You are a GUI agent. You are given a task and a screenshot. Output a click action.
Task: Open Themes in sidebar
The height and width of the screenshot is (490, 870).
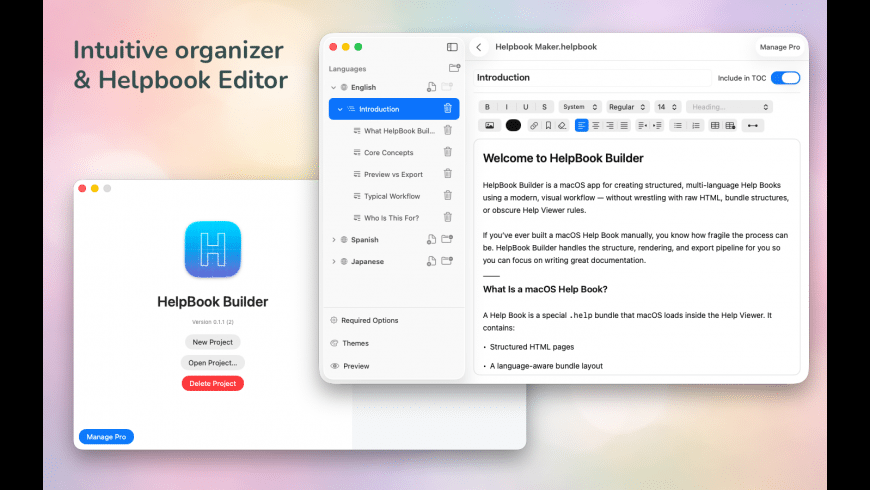(350, 343)
